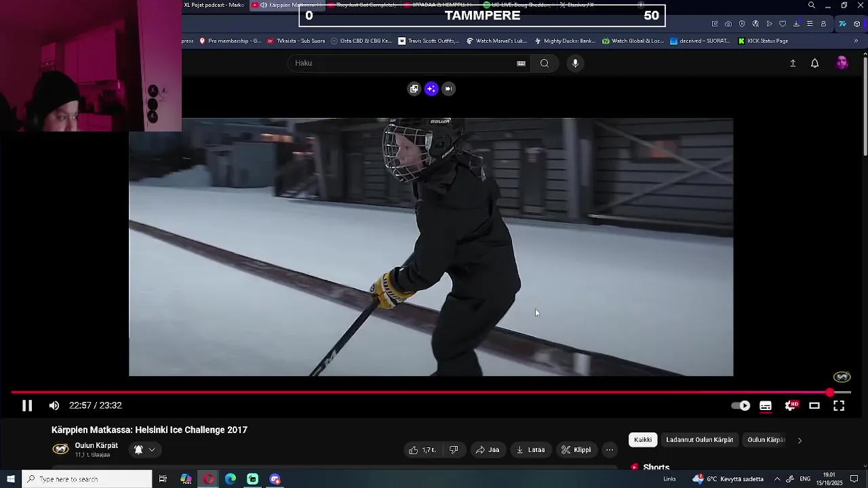Open the extensions cube icon
Viewport: 868px width, 488px height.
click(856, 24)
